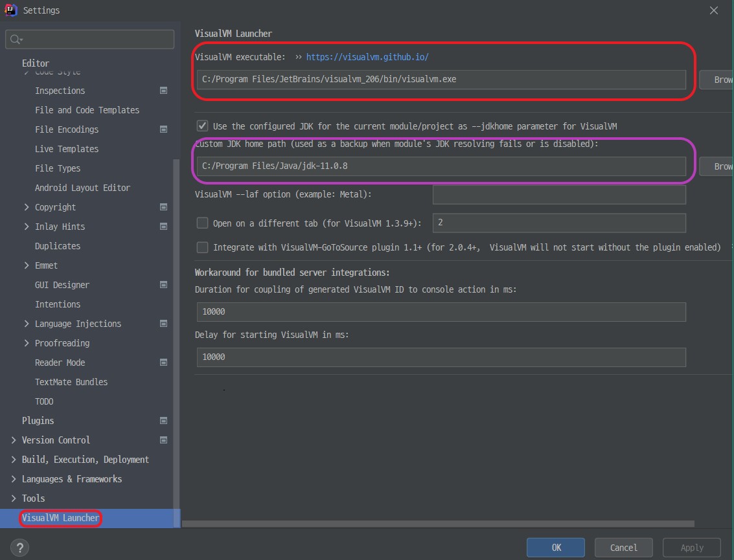This screenshot has height=560, width=734.
Task: Click project-level icon beside Reader Mode
Action: pyautogui.click(x=163, y=362)
